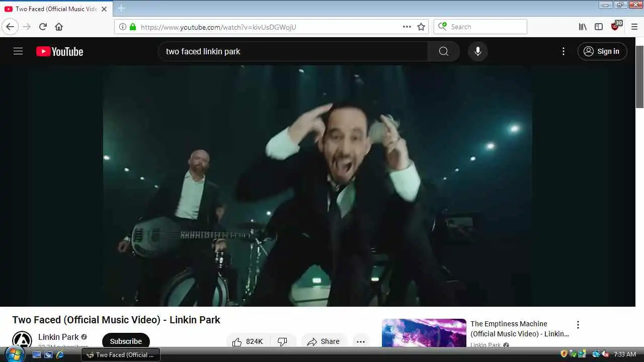Dislike this video
This screenshot has height=362, width=644.
click(283, 341)
